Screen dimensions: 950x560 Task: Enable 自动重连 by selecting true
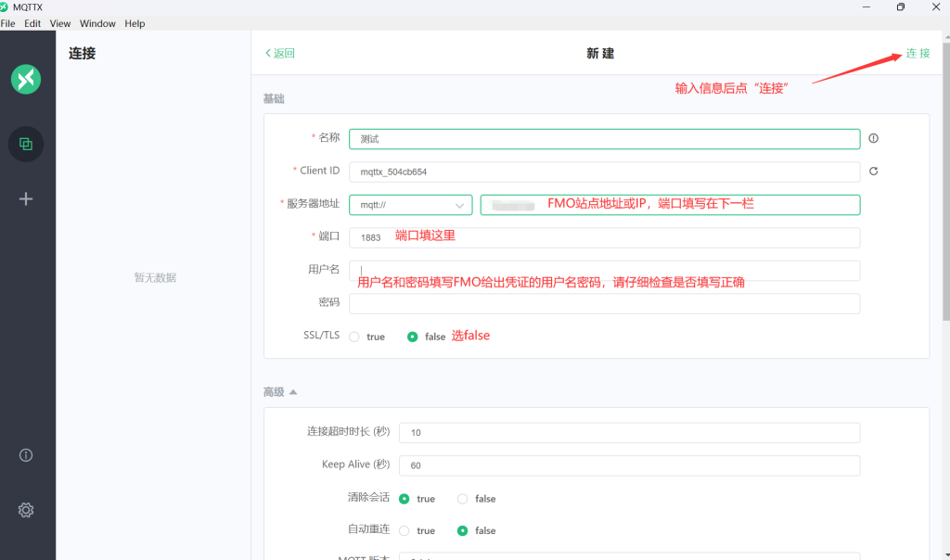(x=404, y=531)
